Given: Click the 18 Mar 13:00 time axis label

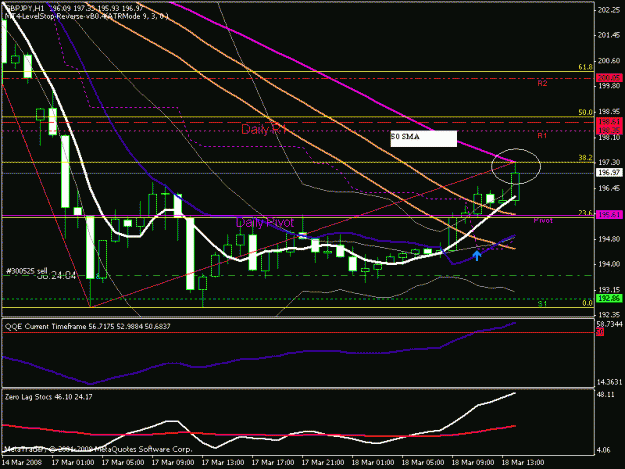Looking at the screenshot, I should 523,463.
